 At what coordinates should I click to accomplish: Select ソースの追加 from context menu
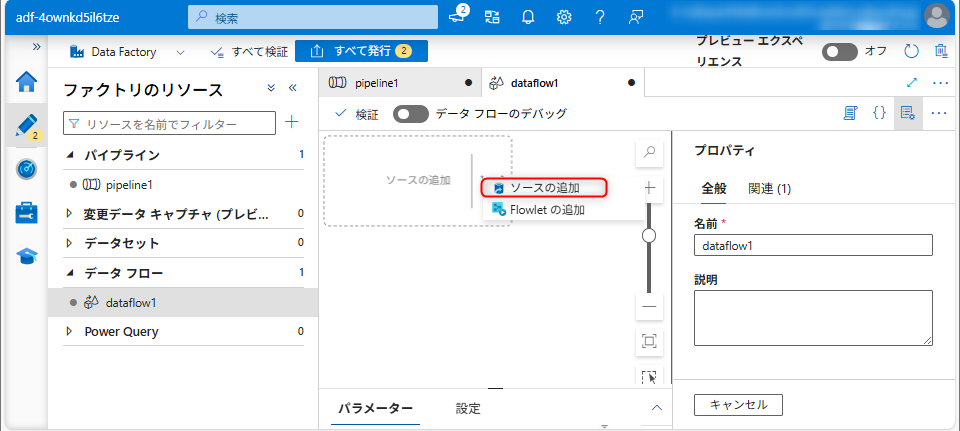(544, 187)
